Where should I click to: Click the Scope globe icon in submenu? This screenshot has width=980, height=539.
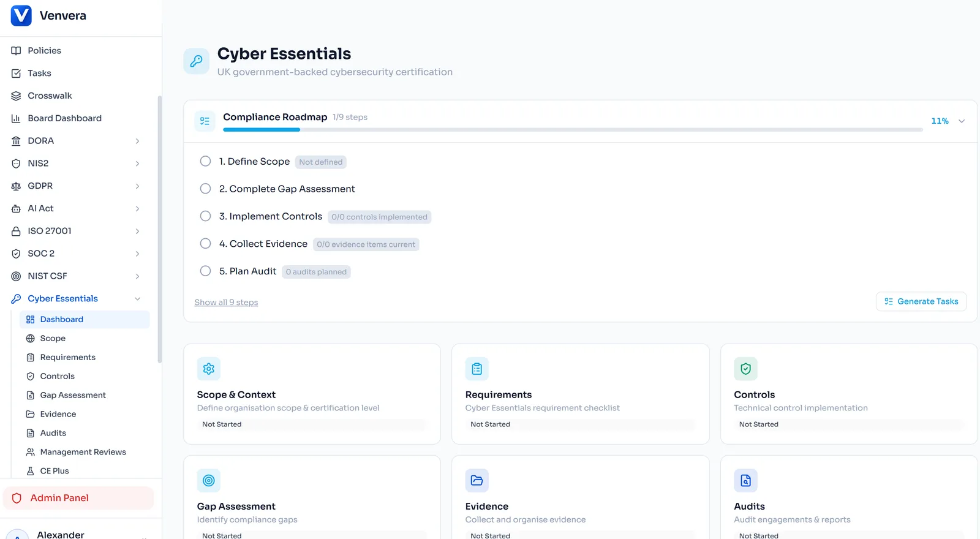(30, 338)
